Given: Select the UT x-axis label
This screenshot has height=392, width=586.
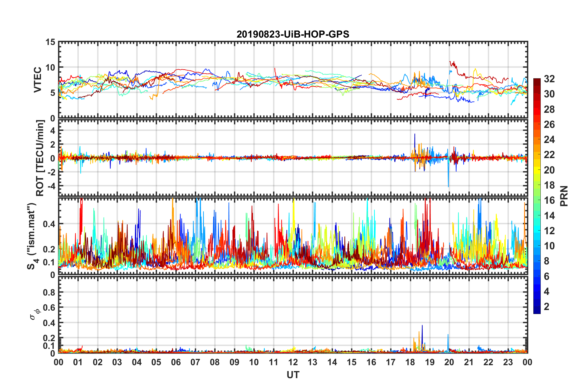Looking at the screenshot, I should [293, 375].
